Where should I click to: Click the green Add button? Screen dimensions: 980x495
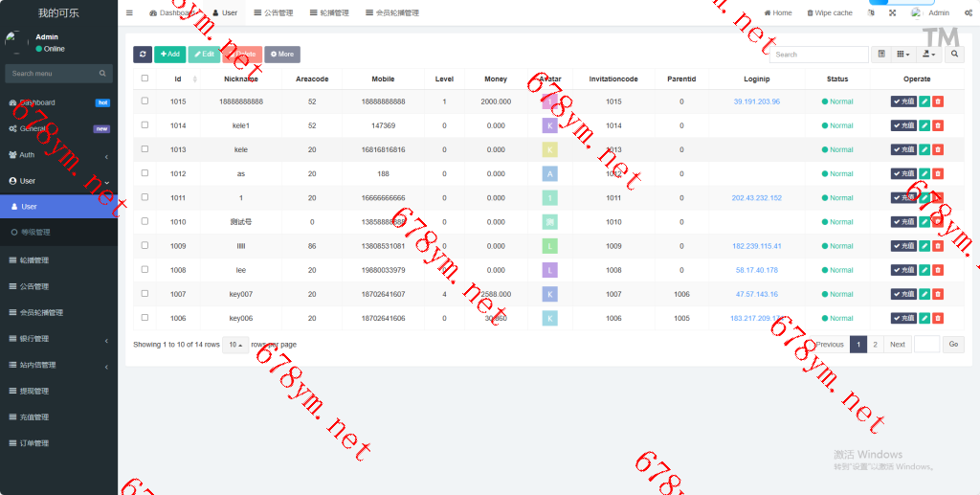[169, 55]
